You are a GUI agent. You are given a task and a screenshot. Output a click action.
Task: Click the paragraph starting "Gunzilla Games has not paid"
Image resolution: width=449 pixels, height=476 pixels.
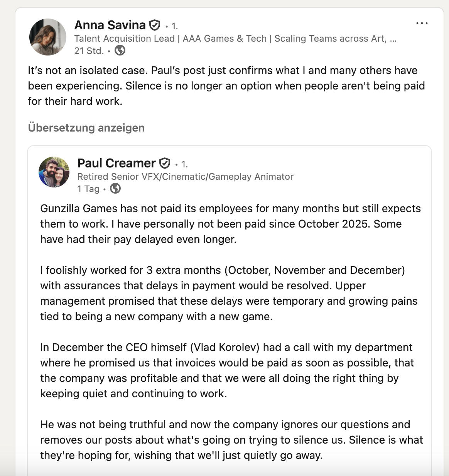point(230,224)
